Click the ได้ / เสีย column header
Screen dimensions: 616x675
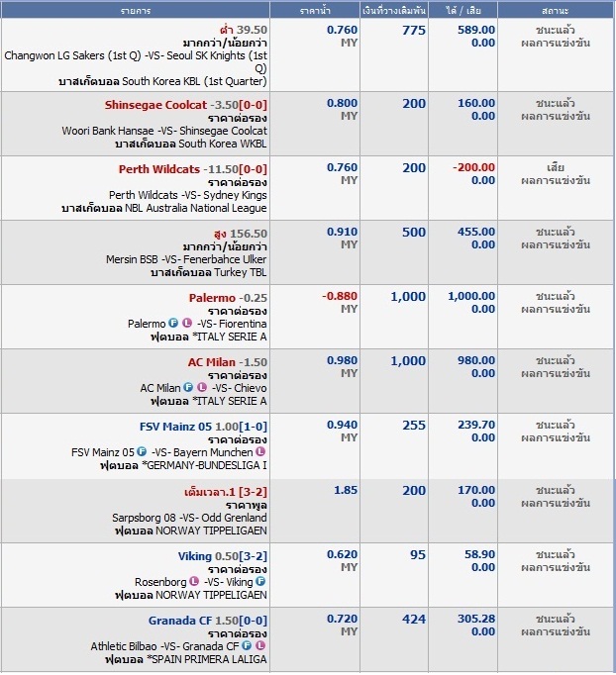point(465,10)
